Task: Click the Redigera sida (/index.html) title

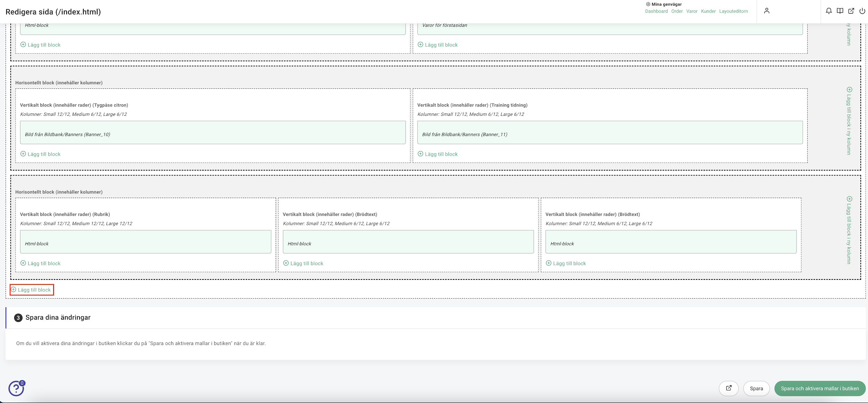Action: tap(53, 12)
